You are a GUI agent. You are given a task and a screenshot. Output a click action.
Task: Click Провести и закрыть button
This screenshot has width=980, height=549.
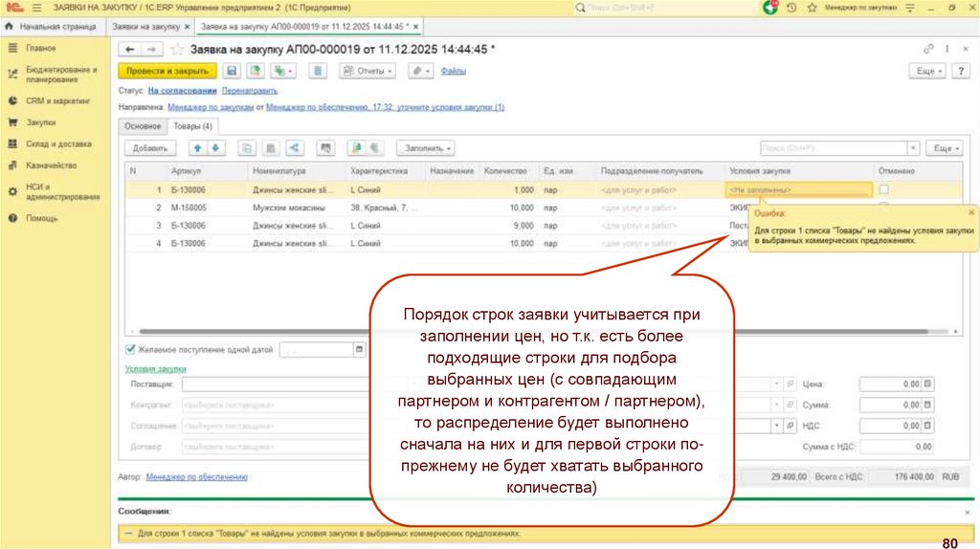point(167,71)
